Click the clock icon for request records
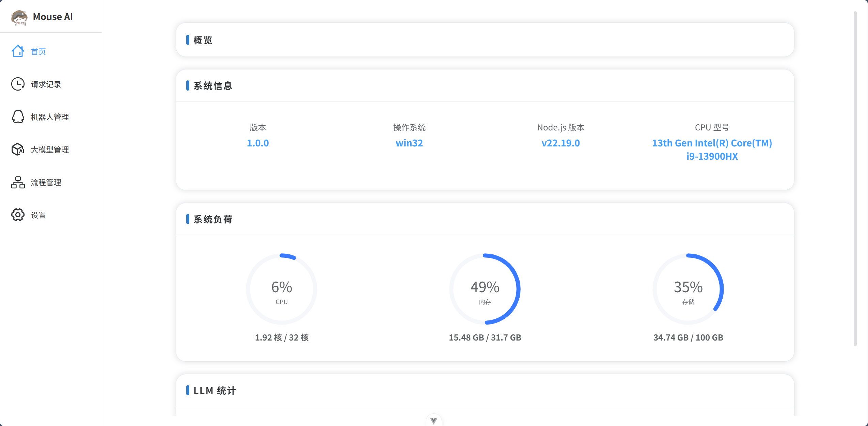This screenshot has height=426, width=868. [18, 84]
